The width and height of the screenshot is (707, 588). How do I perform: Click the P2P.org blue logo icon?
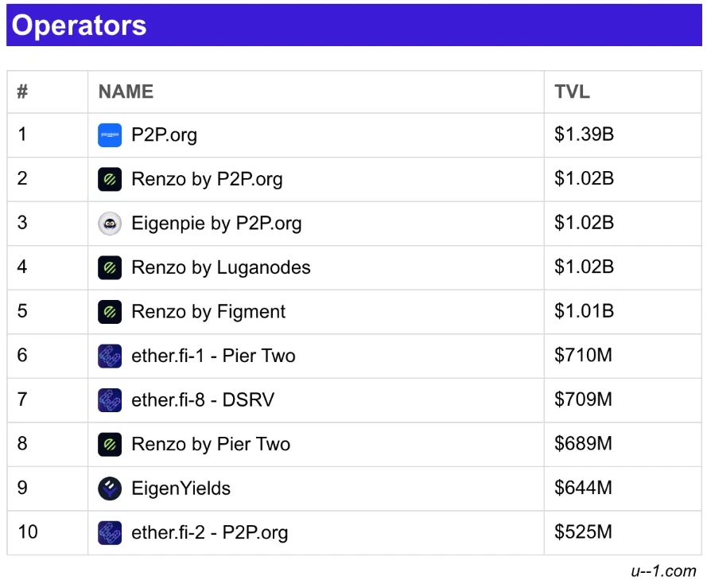(x=110, y=135)
